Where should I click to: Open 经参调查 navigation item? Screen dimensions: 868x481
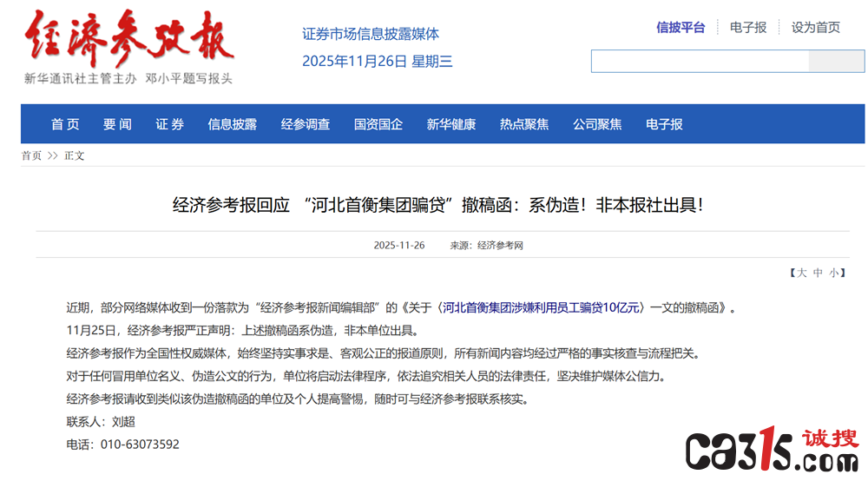[x=306, y=124]
